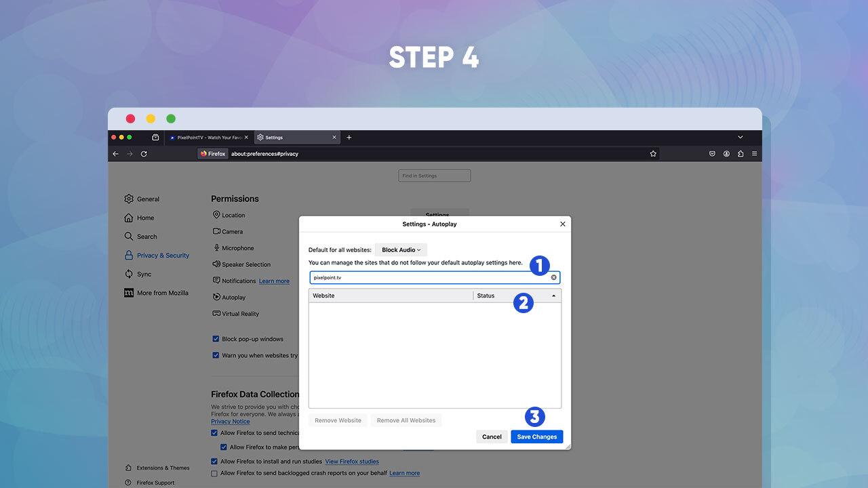Click the forward navigation arrow
Viewport: 868px width, 488px height.
[x=130, y=154]
